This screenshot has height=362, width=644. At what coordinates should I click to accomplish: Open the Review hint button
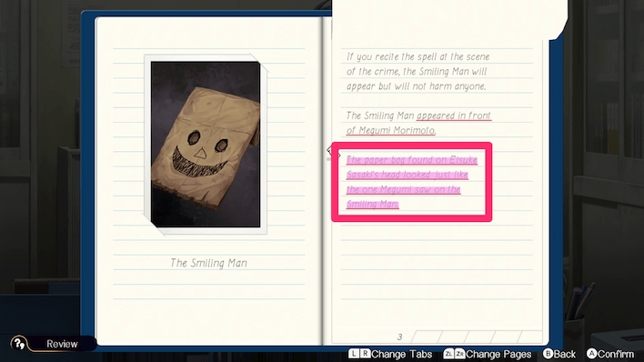point(54,344)
